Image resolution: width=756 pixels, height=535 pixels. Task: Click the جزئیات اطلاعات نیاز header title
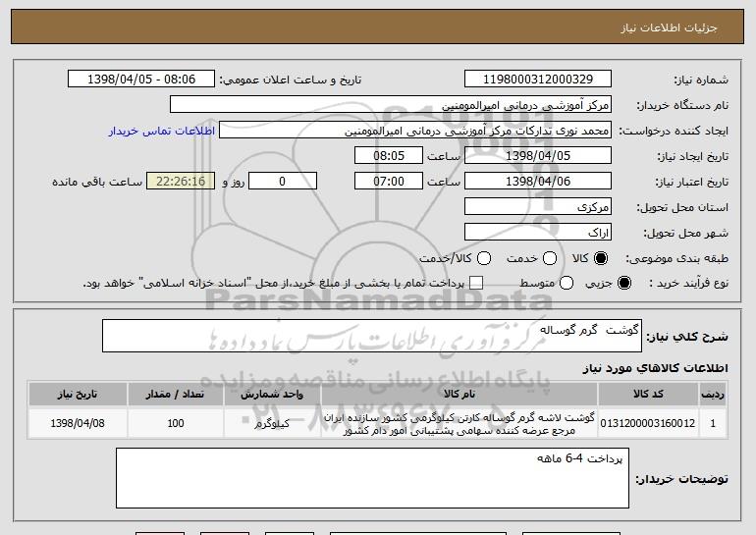click(x=669, y=27)
